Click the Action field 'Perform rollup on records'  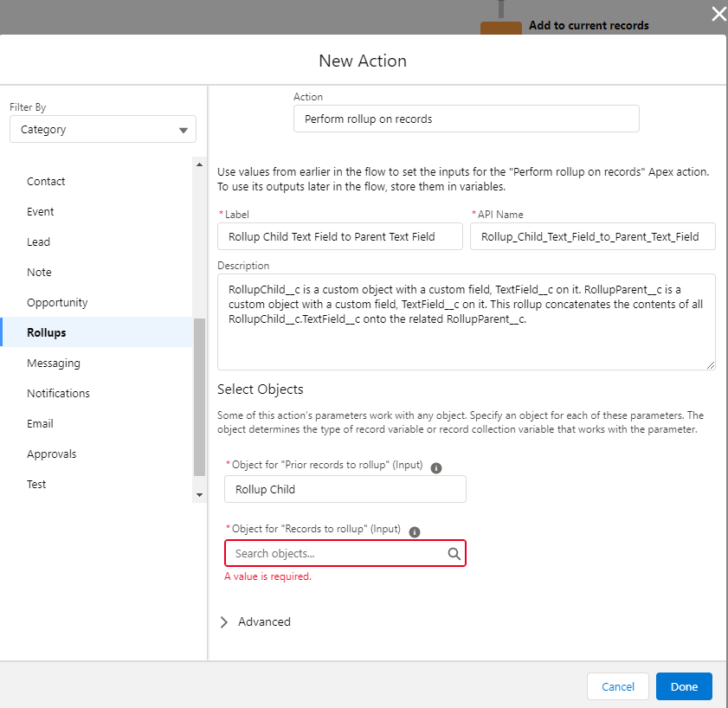pos(466,119)
